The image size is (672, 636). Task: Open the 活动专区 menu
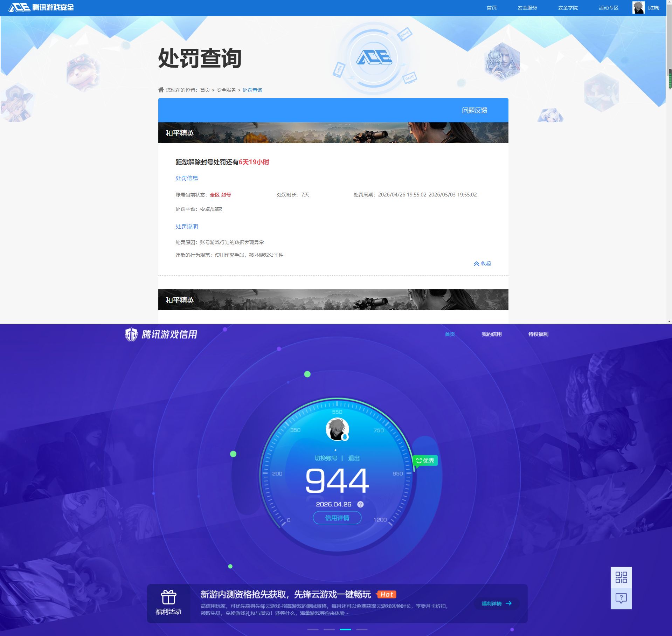pos(608,8)
